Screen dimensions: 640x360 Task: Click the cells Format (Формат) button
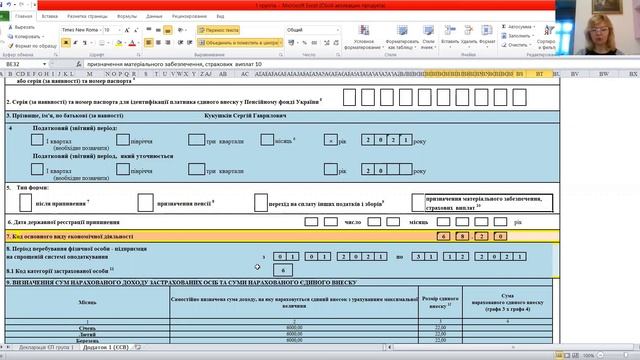(x=487, y=36)
